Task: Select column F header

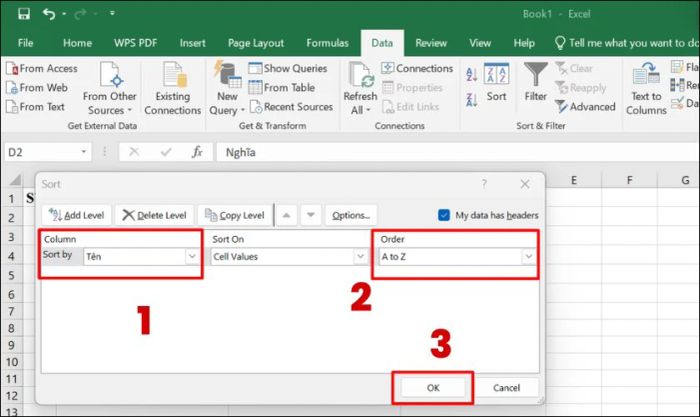Action: click(x=629, y=180)
